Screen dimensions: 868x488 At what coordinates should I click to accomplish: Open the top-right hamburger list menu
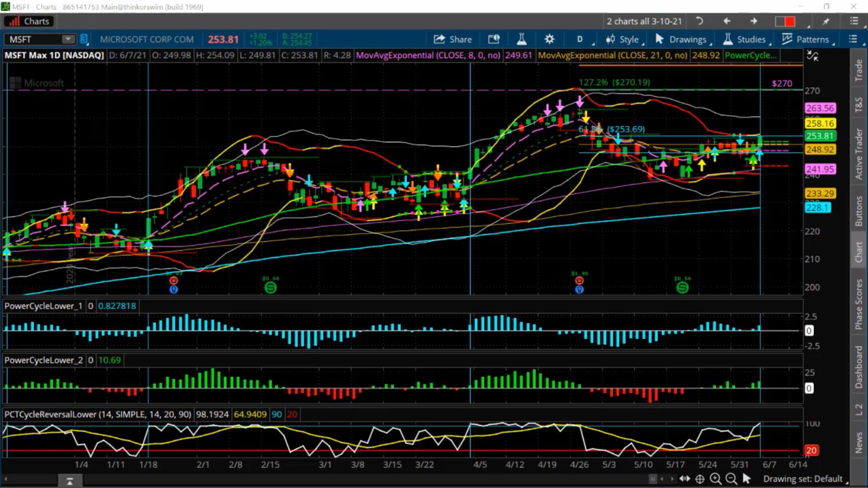pyautogui.click(x=854, y=21)
